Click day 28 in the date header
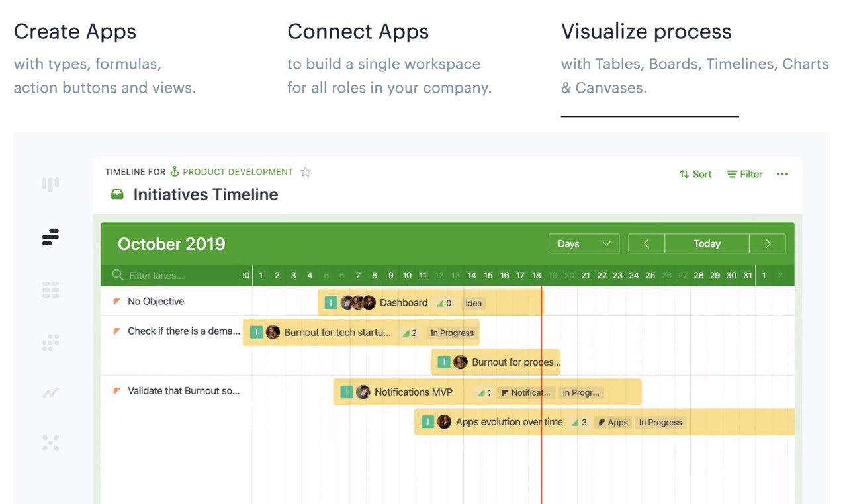The height and width of the screenshot is (504, 847). click(699, 275)
